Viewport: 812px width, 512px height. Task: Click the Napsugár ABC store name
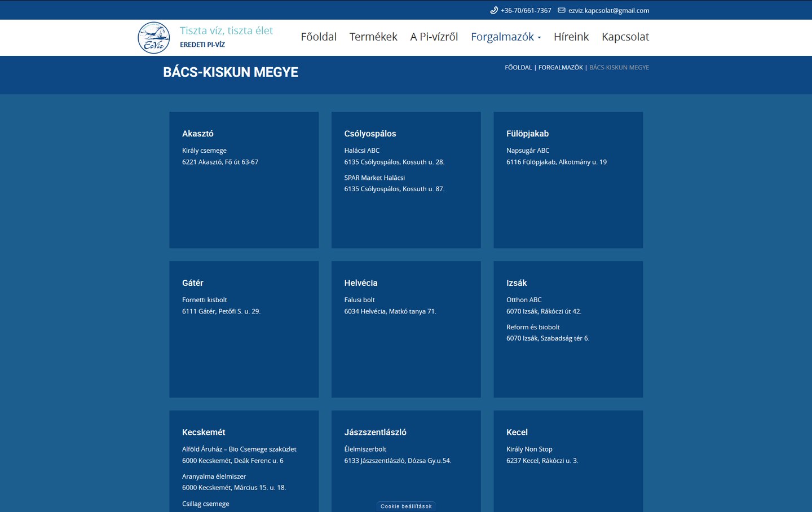click(528, 151)
